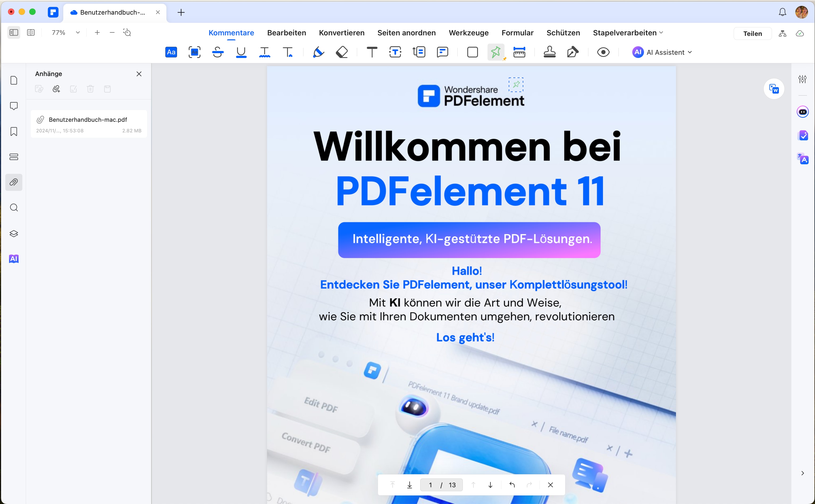The height and width of the screenshot is (504, 815).
Task: Select the text box tool
Action: [x=395, y=52]
